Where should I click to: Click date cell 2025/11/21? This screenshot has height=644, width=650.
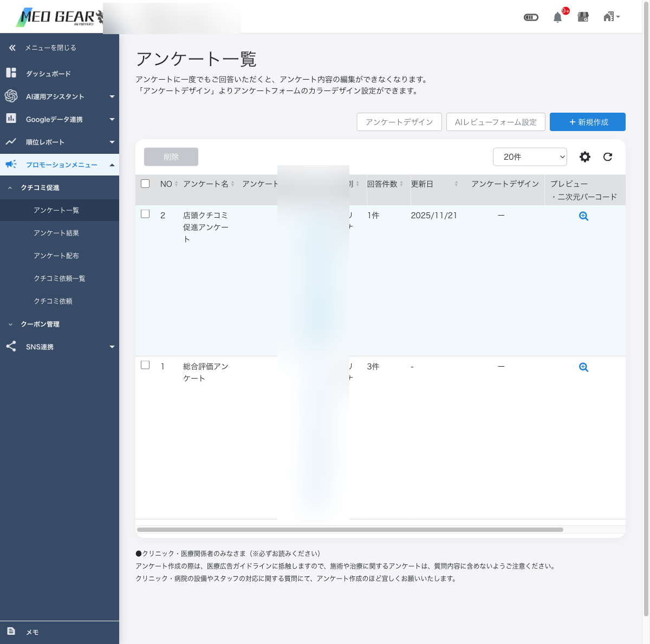pyautogui.click(x=434, y=216)
